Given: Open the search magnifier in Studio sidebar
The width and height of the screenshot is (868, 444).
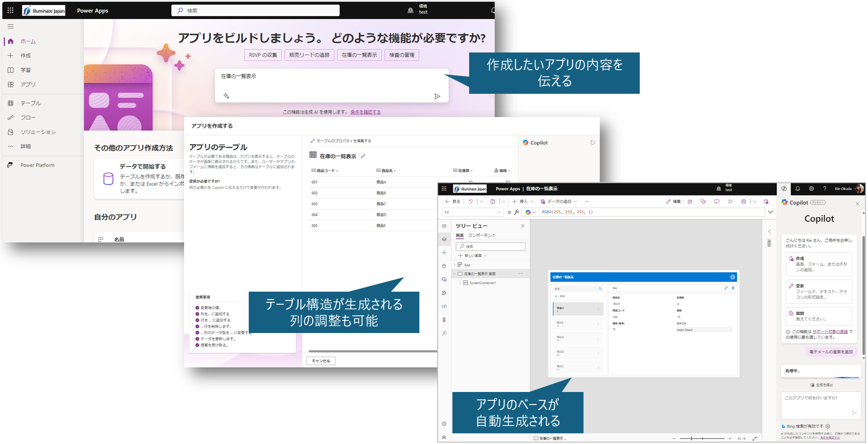Looking at the screenshot, I should coord(444,333).
